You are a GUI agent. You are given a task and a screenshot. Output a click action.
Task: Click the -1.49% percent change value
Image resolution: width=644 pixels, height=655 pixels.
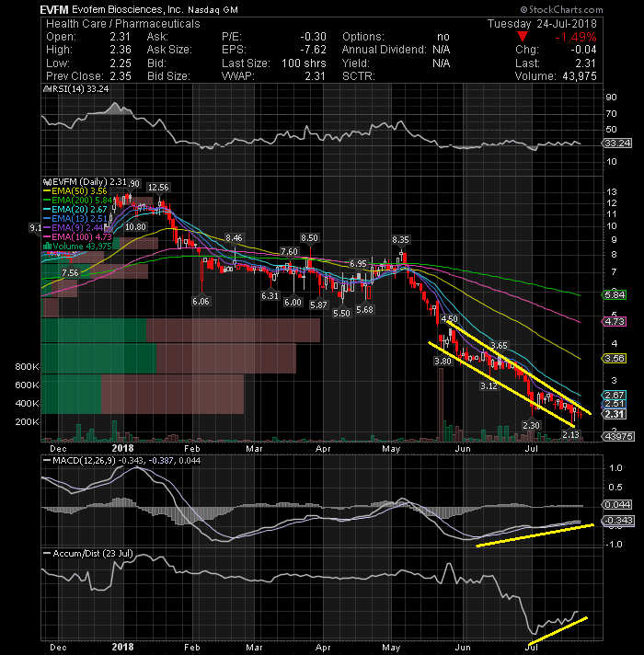click(576, 37)
